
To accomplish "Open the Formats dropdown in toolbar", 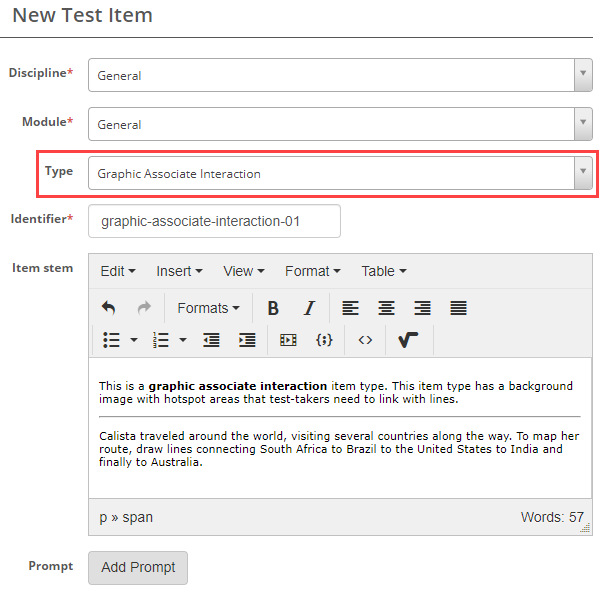I will [208, 308].
